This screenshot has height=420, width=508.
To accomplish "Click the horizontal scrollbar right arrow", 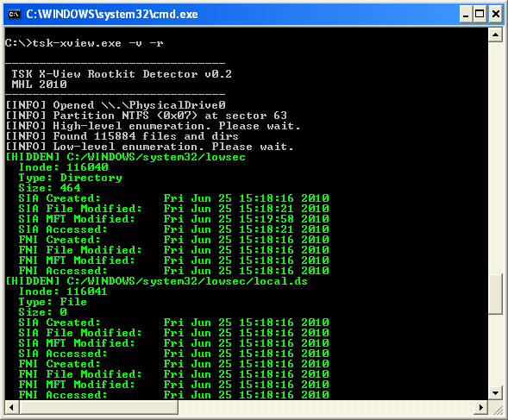I will (x=481, y=407).
